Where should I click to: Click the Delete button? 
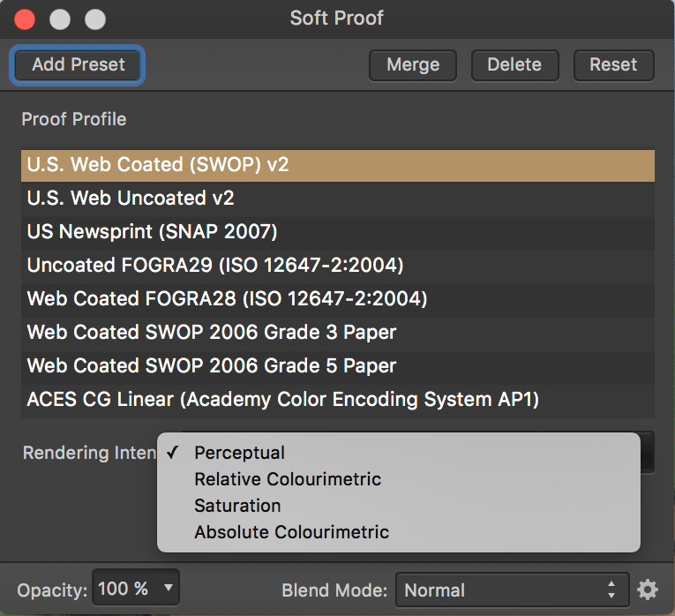tap(514, 64)
